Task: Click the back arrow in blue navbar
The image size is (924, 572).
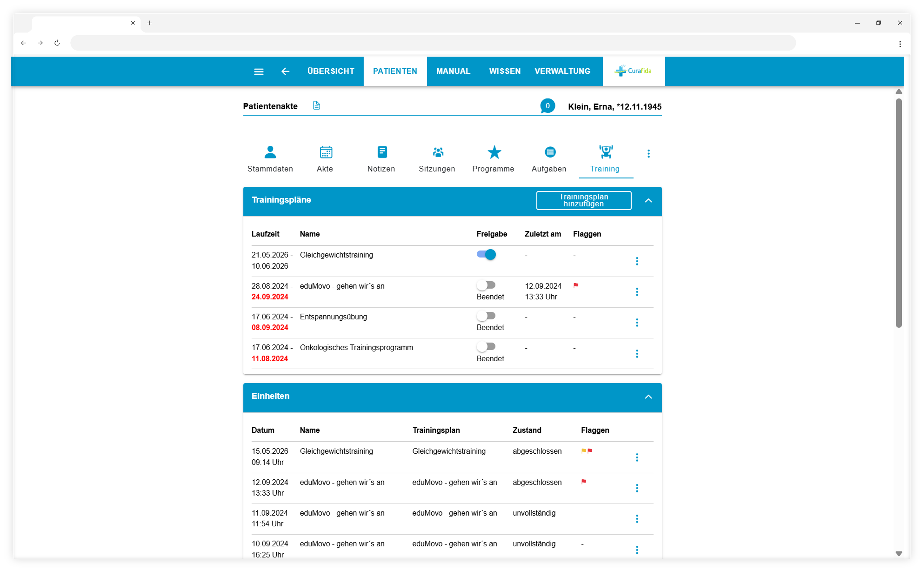Action: (286, 71)
